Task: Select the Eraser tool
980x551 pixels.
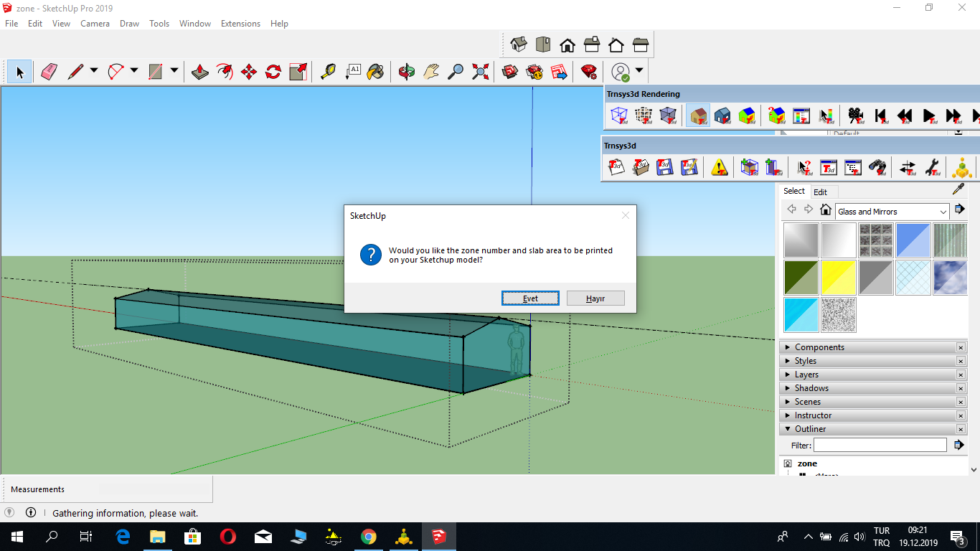Action: (49, 72)
